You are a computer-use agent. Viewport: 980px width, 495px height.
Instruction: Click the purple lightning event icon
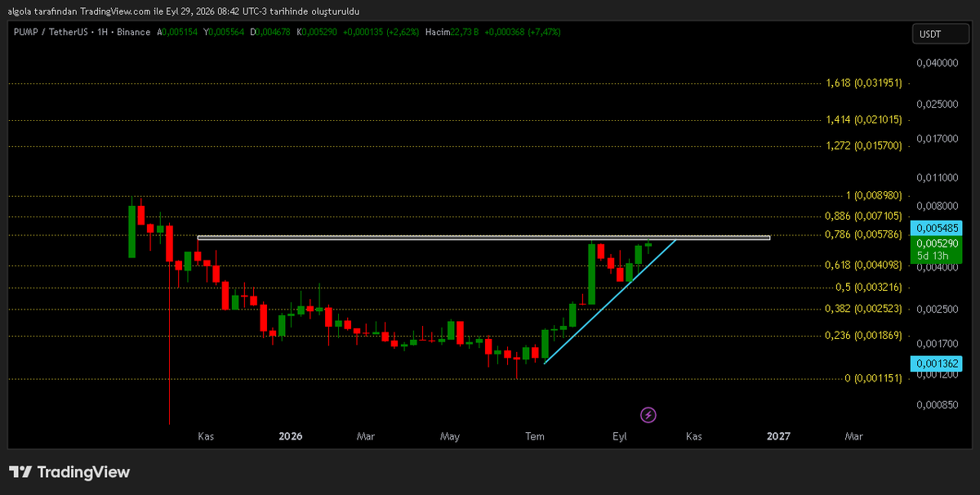(x=648, y=415)
